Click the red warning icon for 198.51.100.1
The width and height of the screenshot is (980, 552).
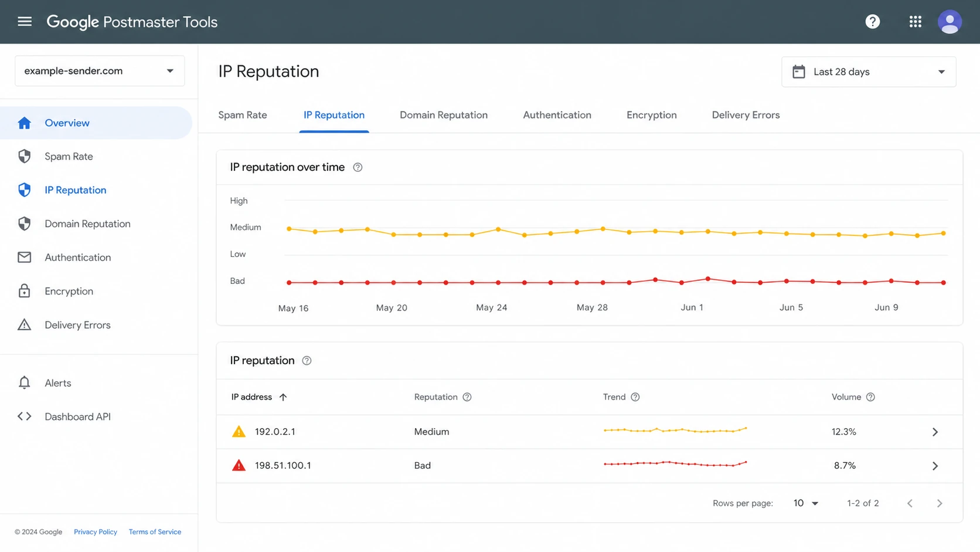click(239, 466)
